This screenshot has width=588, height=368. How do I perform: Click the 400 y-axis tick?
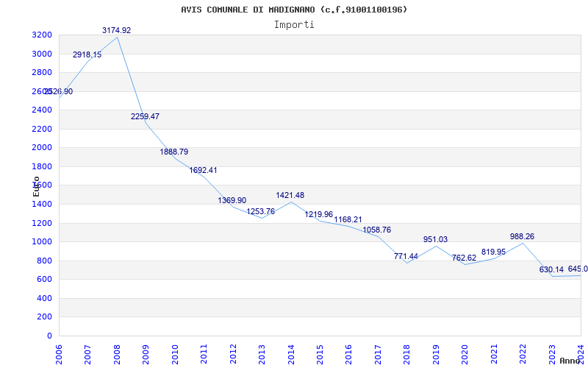[45, 299]
